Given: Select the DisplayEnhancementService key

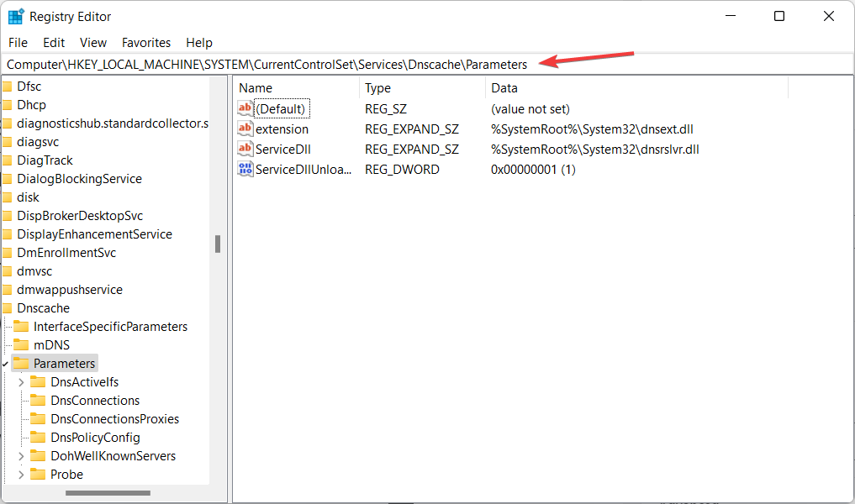Looking at the screenshot, I should click(94, 234).
